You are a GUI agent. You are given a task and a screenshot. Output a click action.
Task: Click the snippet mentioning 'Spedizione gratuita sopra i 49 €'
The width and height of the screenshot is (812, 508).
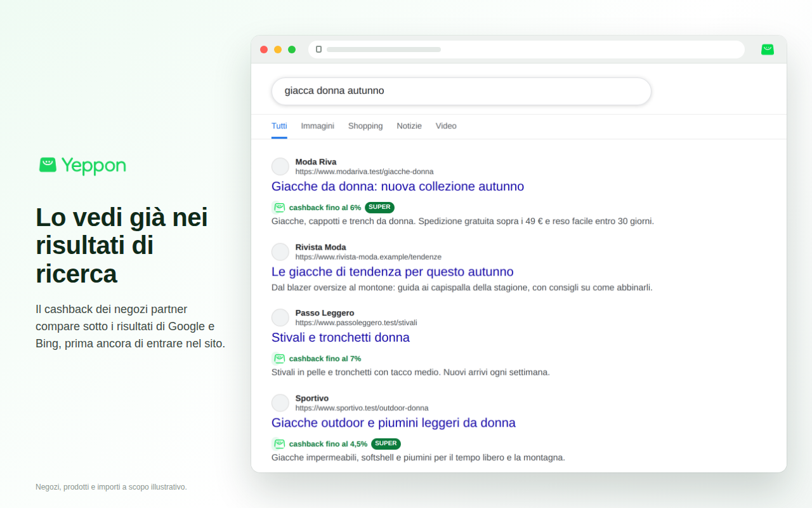462,221
